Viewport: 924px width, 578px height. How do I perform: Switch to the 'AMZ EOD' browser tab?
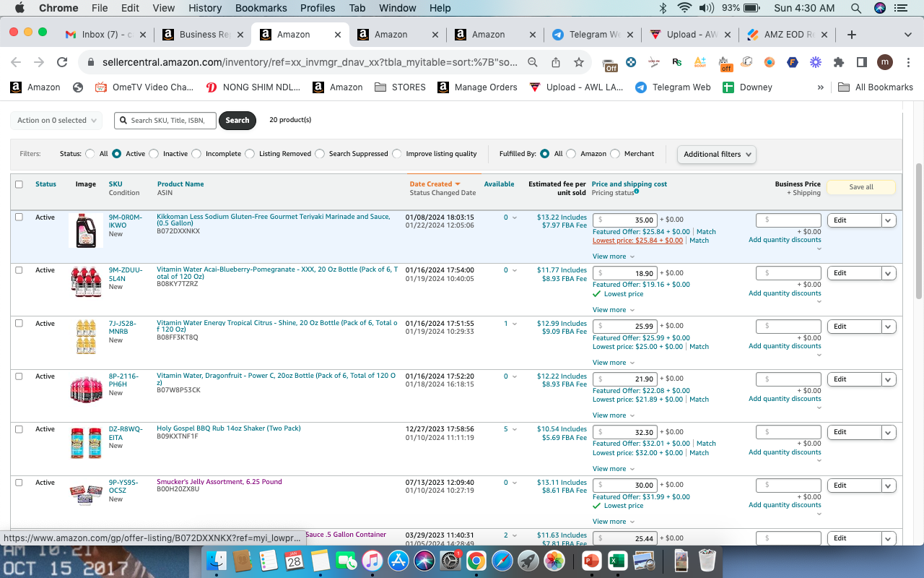click(786, 35)
